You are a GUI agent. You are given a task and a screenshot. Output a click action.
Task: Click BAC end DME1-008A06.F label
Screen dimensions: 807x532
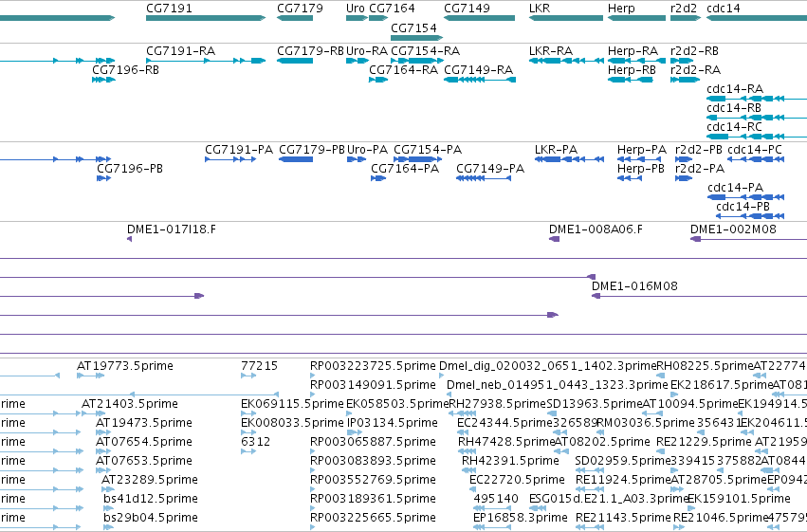[x=596, y=229]
